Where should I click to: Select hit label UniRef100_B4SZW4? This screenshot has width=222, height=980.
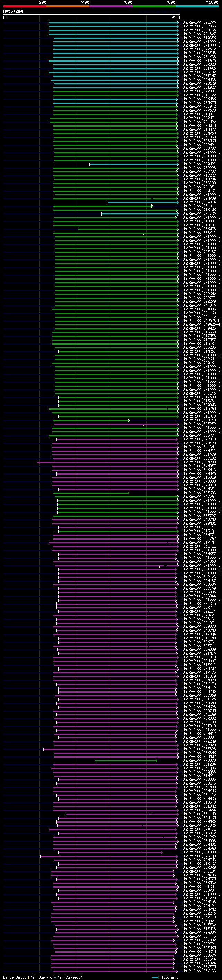(199, 871)
